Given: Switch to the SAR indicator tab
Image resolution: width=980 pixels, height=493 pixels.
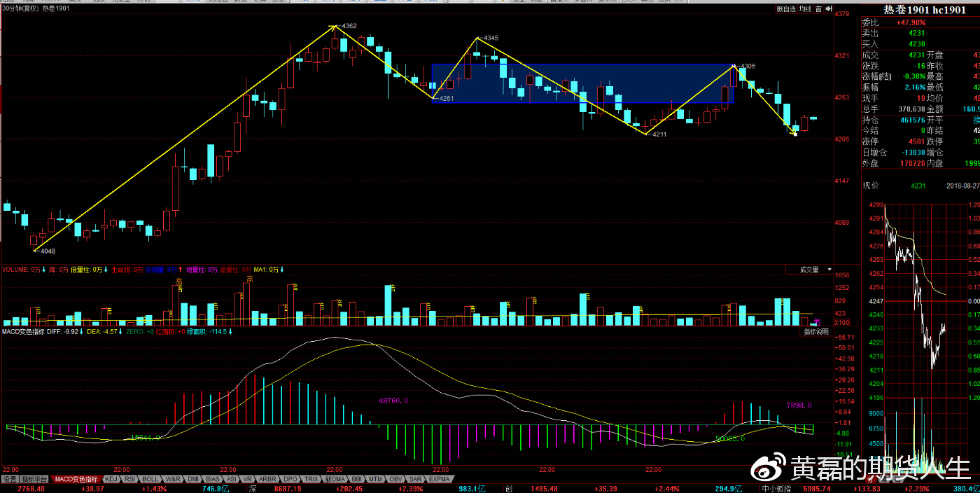Looking at the screenshot, I should [x=416, y=480].
